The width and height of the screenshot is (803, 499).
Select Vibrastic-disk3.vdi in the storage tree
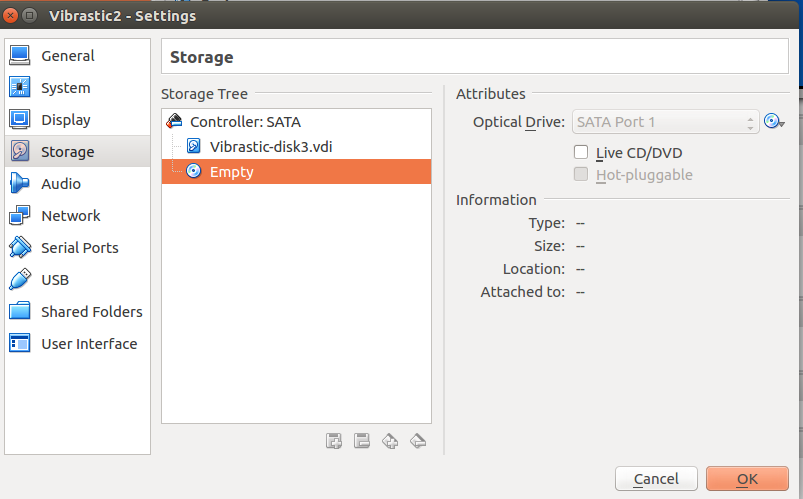tap(271, 146)
